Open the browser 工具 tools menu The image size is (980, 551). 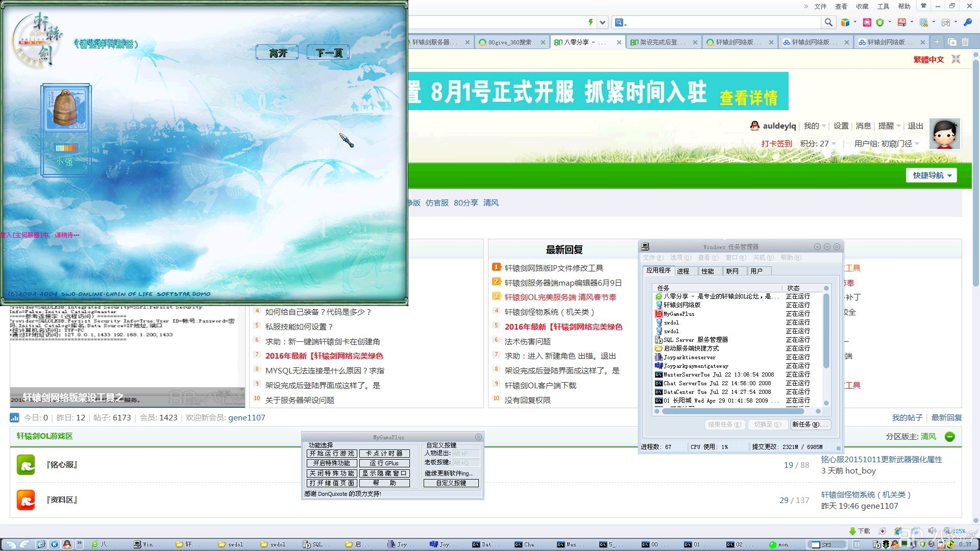pyautogui.click(x=883, y=6)
